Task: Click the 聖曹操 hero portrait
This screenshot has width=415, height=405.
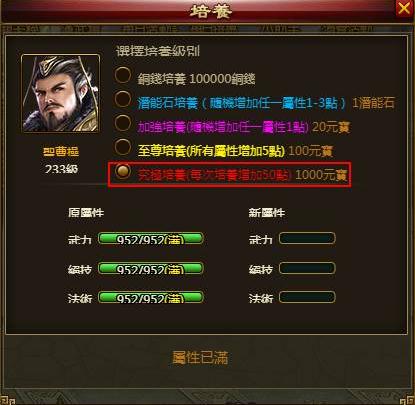Action: tap(61, 93)
